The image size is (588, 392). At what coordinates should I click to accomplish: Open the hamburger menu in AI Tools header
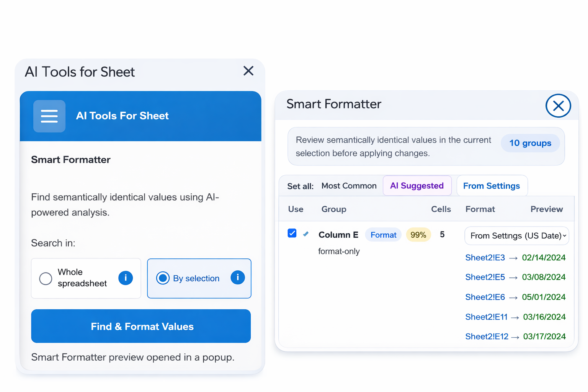tap(49, 116)
